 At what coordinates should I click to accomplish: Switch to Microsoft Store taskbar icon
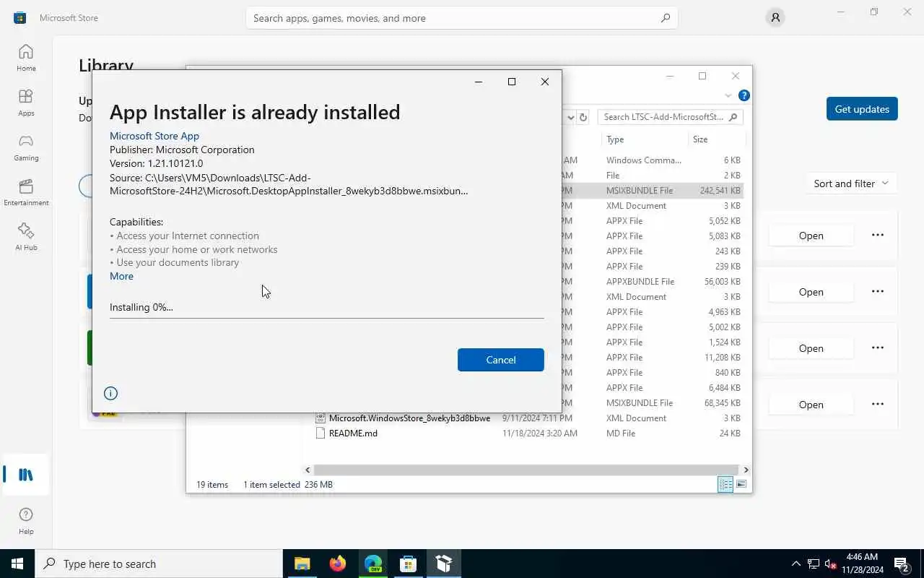(x=408, y=564)
